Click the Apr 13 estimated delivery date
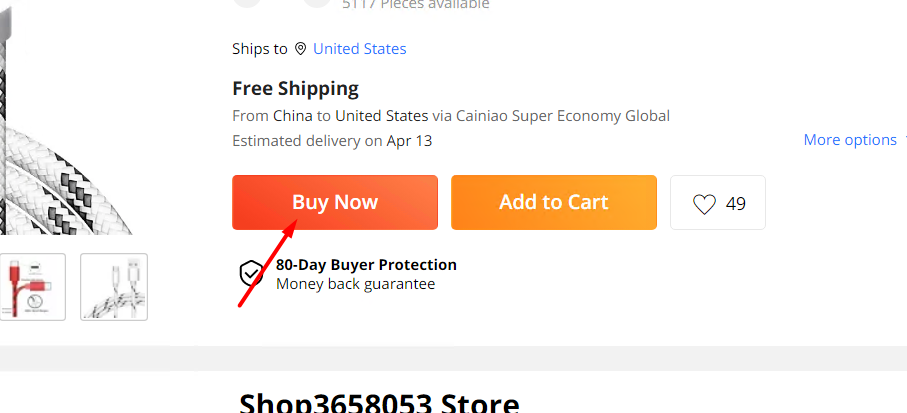 (410, 140)
